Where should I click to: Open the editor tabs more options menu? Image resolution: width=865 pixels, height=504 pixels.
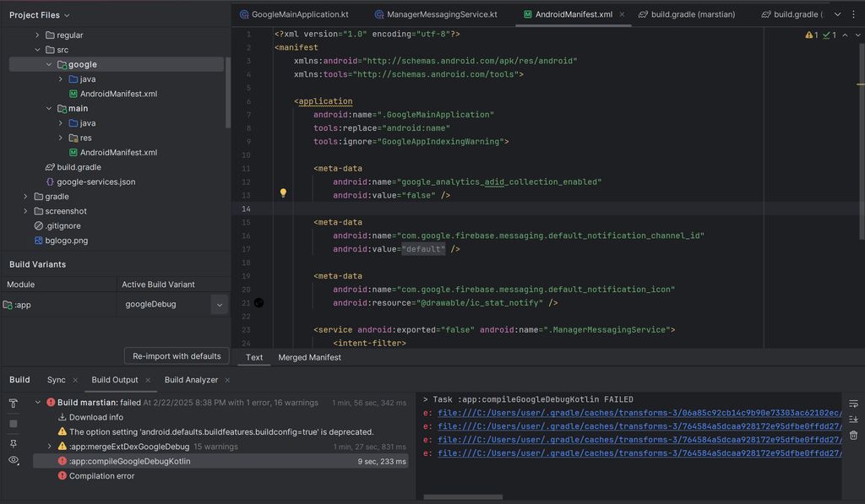pos(854,14)
